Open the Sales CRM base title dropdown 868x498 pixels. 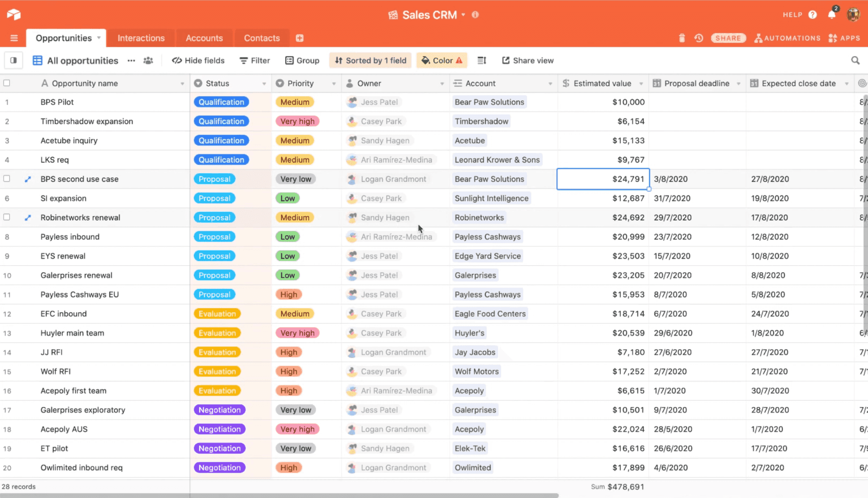pos(464,15)
